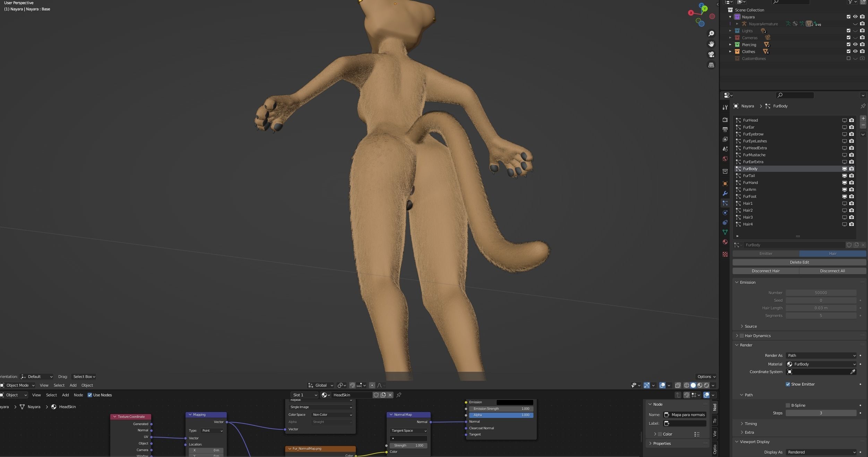Viewport: 868px width, 457px height.
Task: Select rendered viewport shading mode
Action: [706, 385]
